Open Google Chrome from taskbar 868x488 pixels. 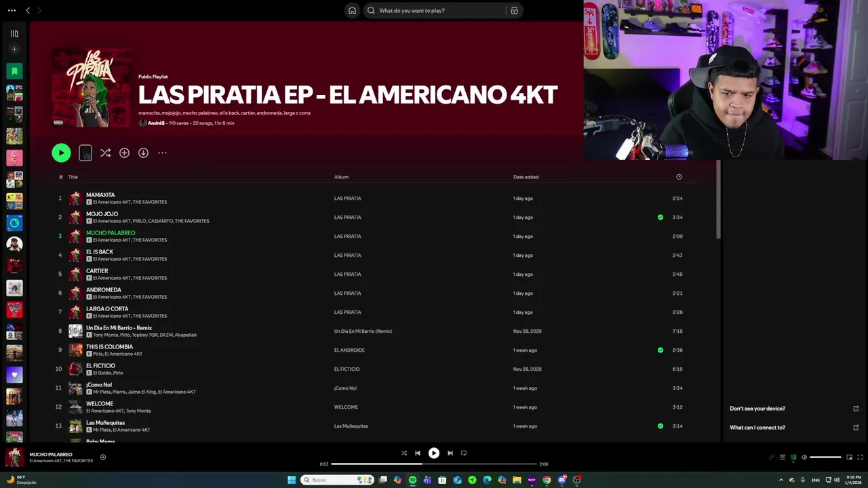pyautogui.click(x=547, y=480)
